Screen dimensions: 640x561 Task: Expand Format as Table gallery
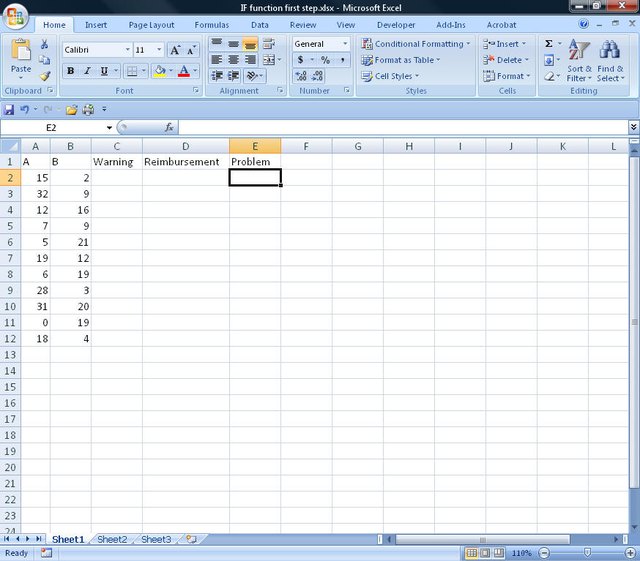point(401,60)
